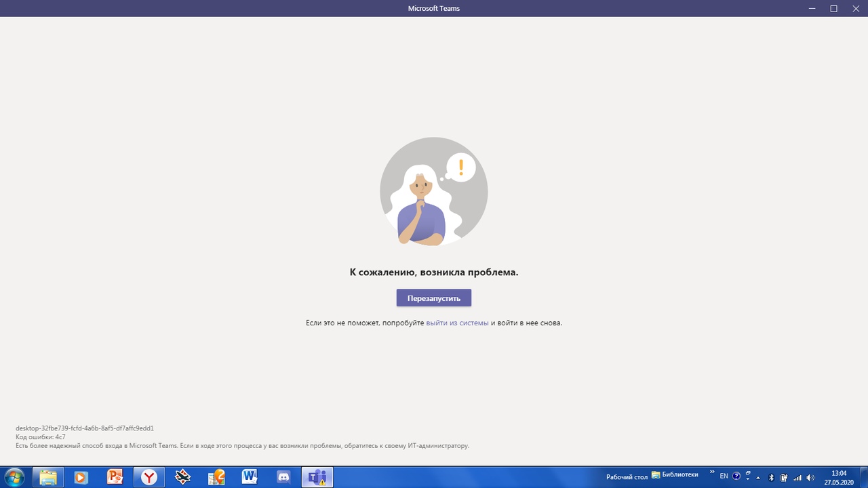Click the Перезапустить button

click(x=433, y=298)
